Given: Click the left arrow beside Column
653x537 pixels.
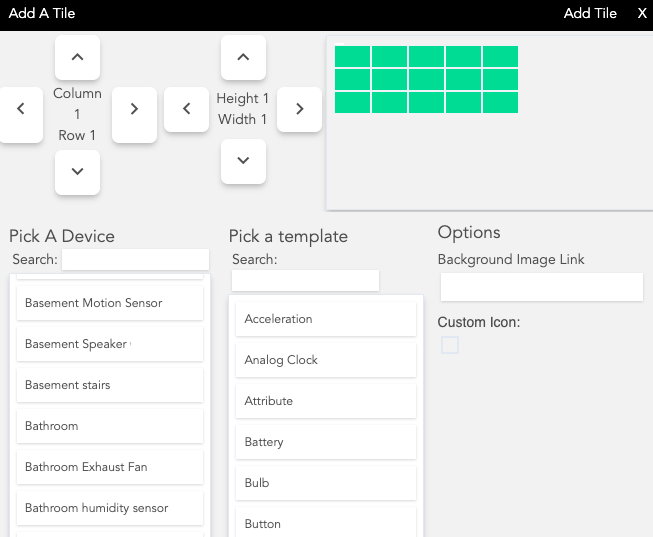Looking at the screenshot, I should [21, 115].
